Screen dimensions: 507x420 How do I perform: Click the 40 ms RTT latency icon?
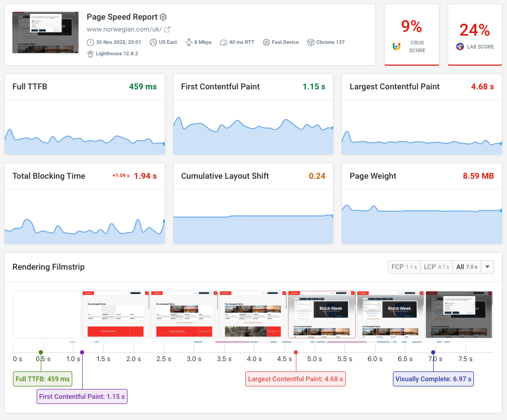(223, 42)
